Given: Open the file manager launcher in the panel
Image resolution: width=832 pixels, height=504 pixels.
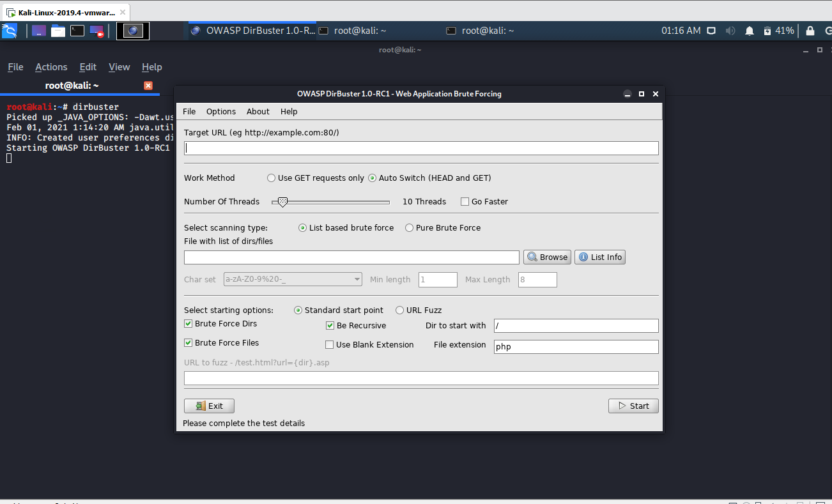Looking at the screenshot, I should (58, 31).
